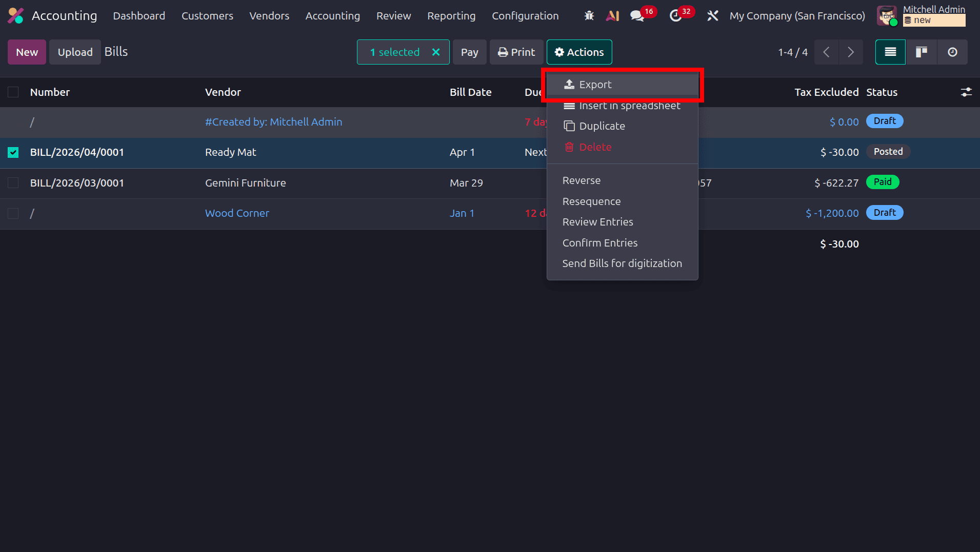Go to previous page arrow
Screen dimensions: 980x552
click(x=826, y=52)
